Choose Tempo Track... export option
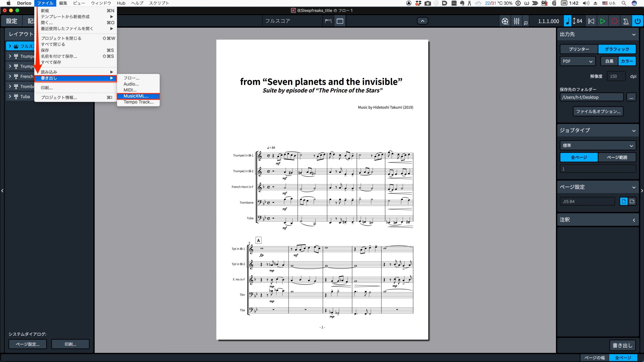The width and height of the screenshot is (644, 362). (x=138, y=102)
